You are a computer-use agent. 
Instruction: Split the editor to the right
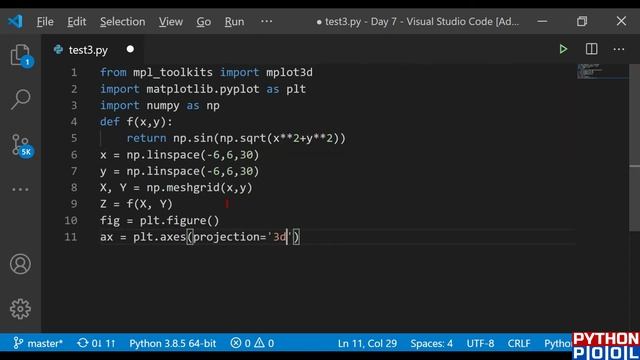click(591, 49)
